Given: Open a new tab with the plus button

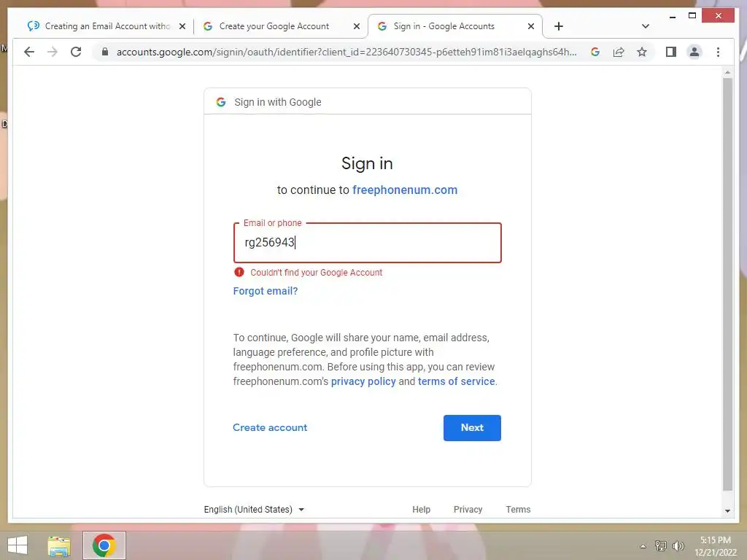Looking at the screenshot, I should coord(559,26).
